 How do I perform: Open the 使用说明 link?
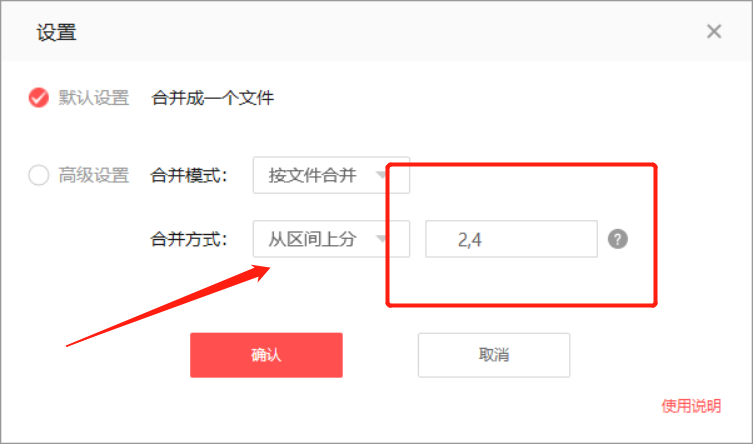691,406
